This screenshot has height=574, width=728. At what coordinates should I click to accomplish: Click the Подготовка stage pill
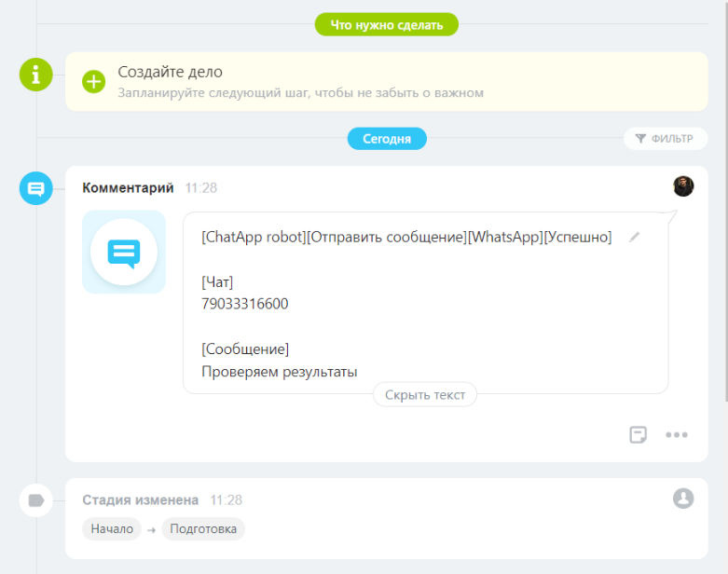pyautogui.click(x=203, y=529)
